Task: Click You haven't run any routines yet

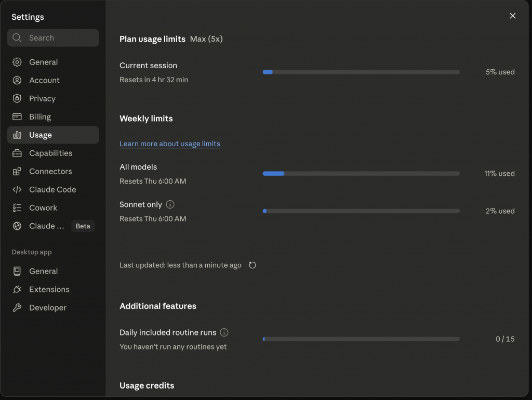Action: 173,347
